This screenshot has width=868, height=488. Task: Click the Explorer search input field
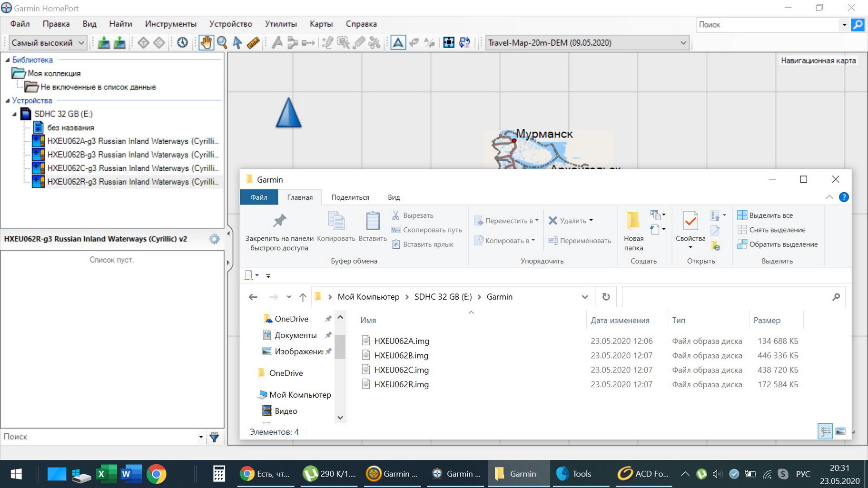733,297
